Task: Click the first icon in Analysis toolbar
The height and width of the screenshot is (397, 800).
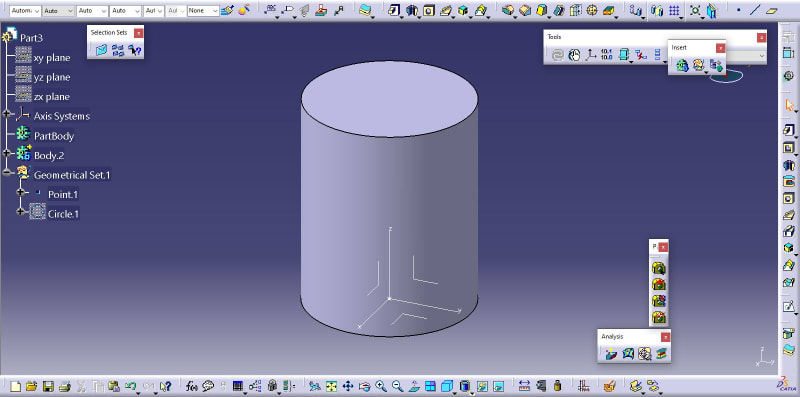Action: 611,353
